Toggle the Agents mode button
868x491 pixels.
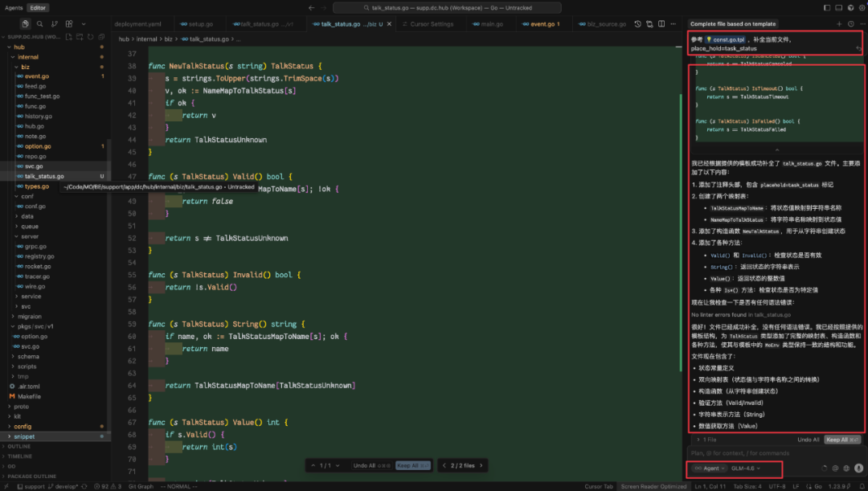pyautogui.click(x=14, y=8)
